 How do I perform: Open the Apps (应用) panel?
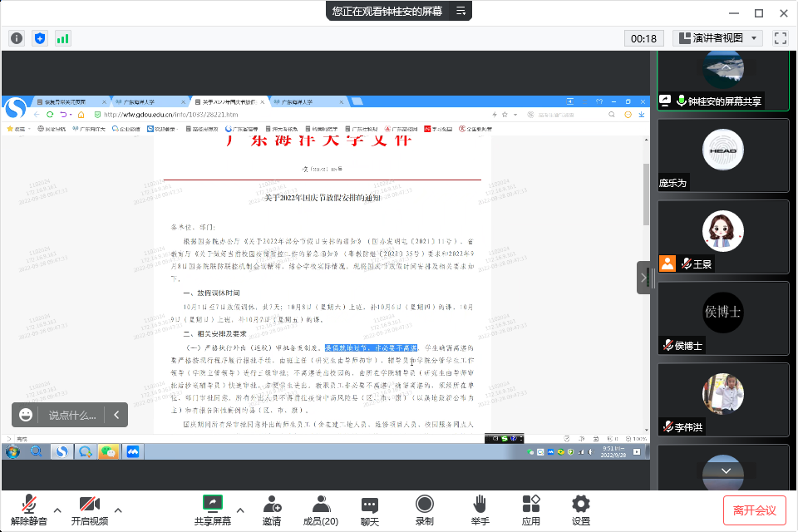(531, 510)
